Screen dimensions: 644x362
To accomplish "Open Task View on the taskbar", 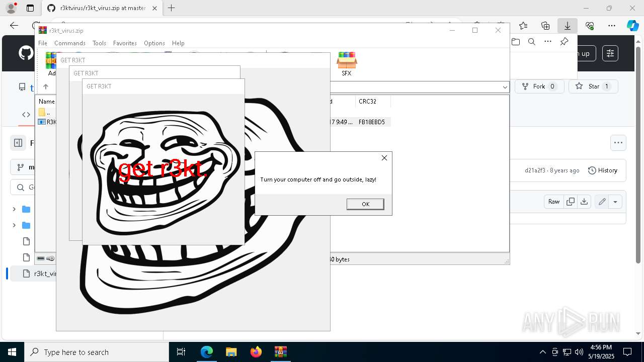I will click(181, 352).
